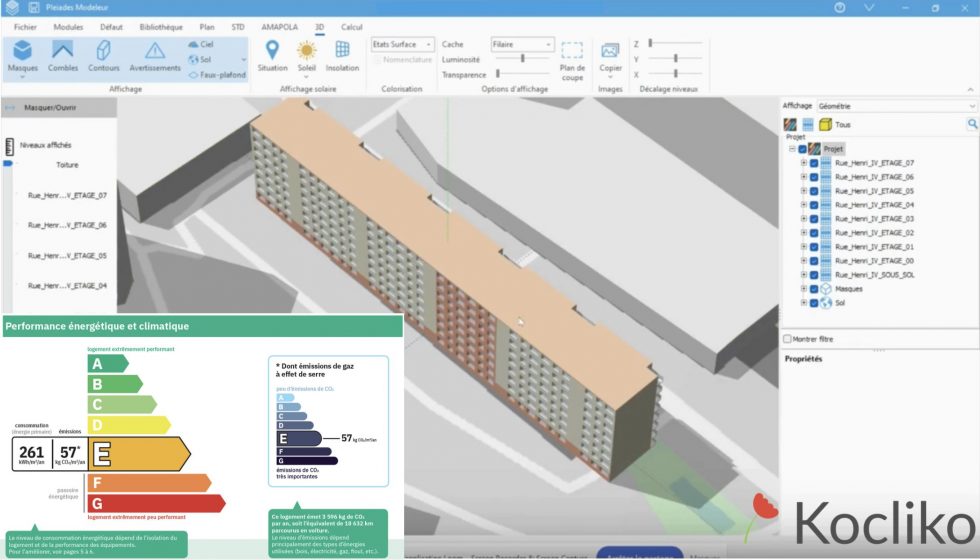Switch to the Plan tab
Image resolution: width=980 pixels, height=560 pixels.
click(207, 27)
